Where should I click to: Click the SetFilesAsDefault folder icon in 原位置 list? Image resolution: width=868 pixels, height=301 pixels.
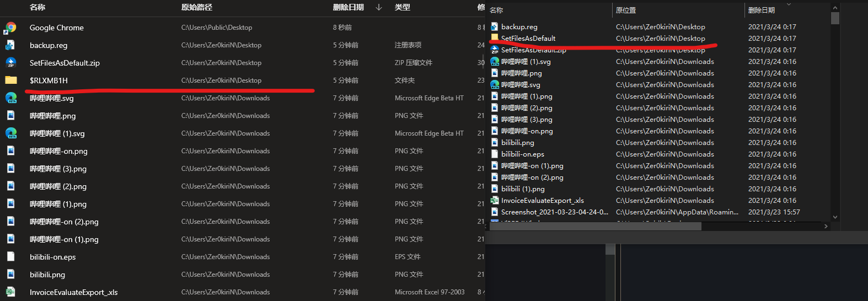(x=495, y=37)
